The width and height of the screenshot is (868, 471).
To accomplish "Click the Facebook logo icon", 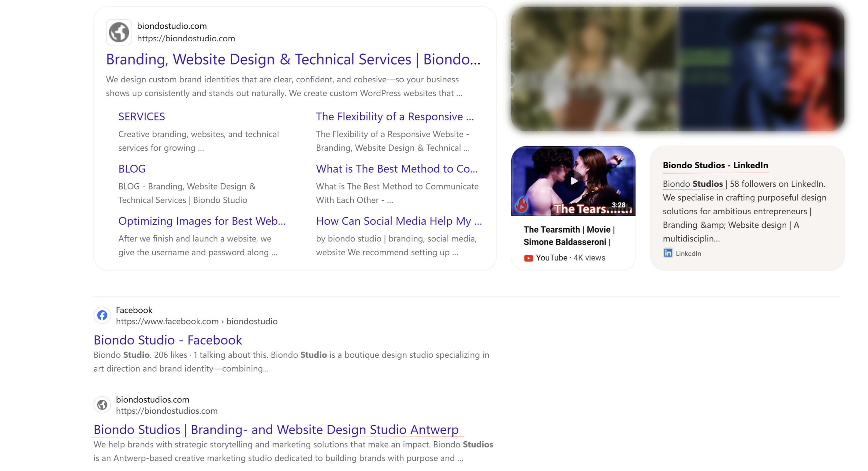I will click(x=102, y=315).
